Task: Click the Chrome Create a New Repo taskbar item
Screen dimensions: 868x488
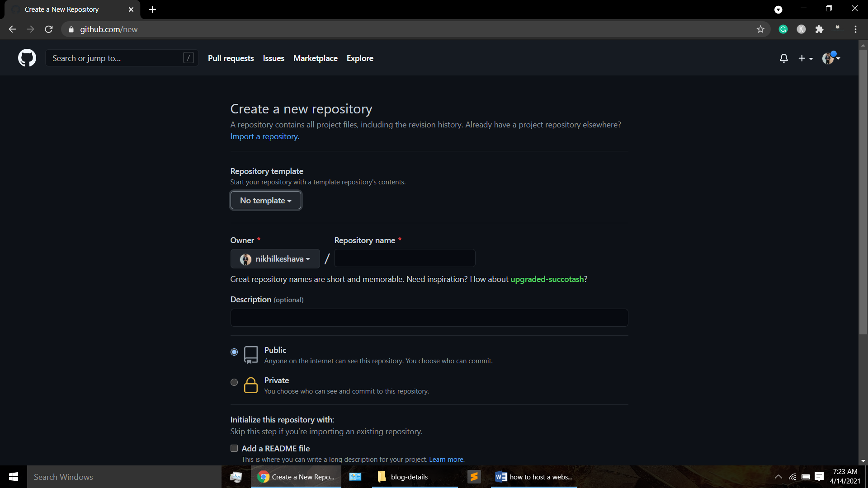Action: coord(296,477)
